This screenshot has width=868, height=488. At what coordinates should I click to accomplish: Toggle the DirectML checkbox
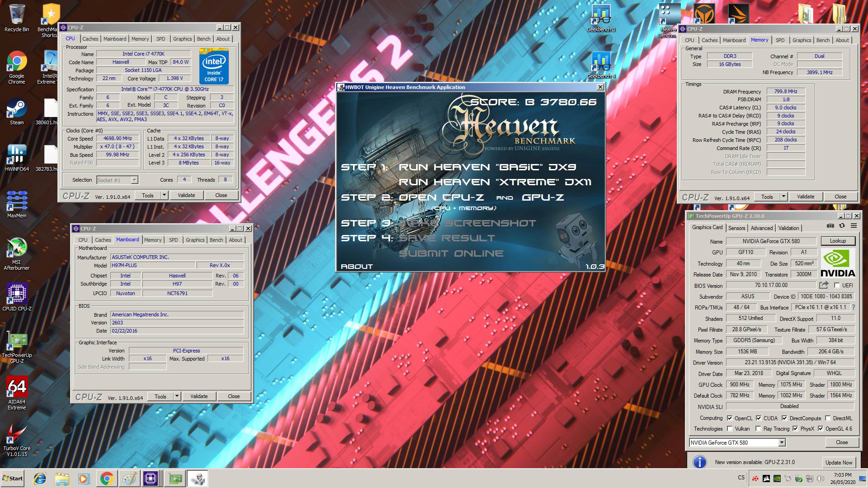tap(828, 418)
